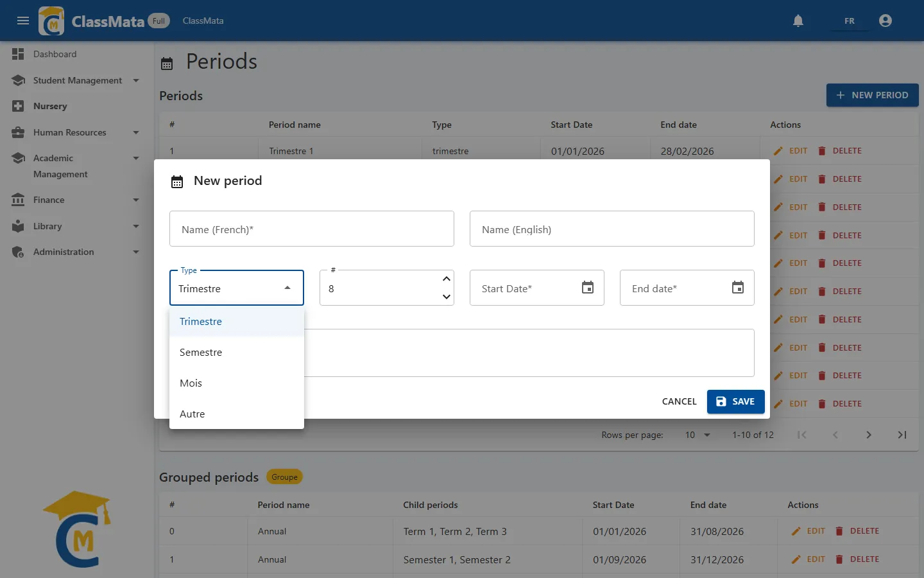Open user account profile icon
924x578 pixels.
(886, 21)
